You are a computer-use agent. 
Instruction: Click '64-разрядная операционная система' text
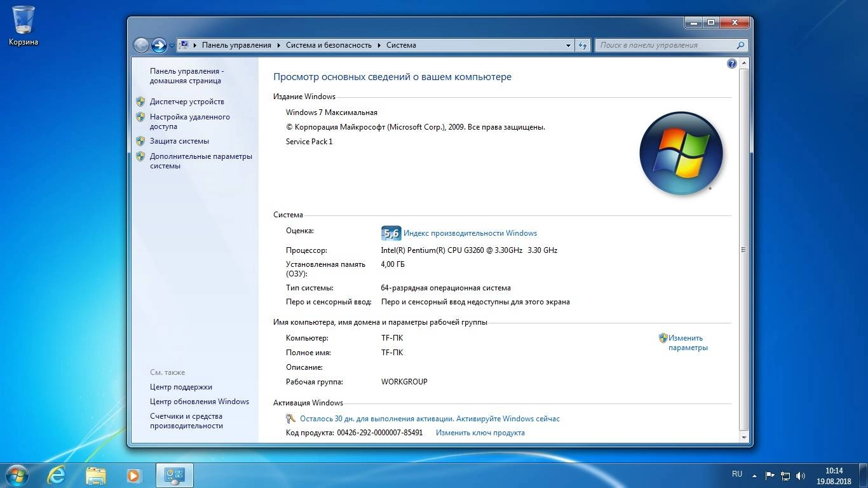coord(446,288)
